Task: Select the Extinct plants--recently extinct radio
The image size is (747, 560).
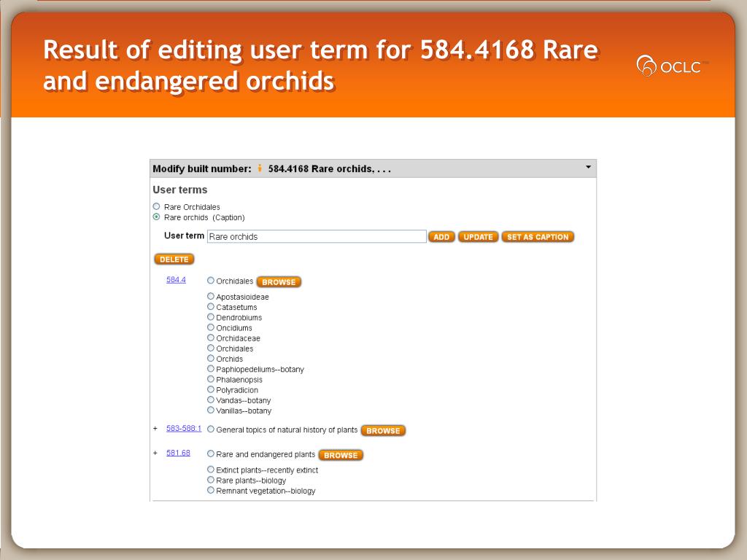Action: coord(211,470)
